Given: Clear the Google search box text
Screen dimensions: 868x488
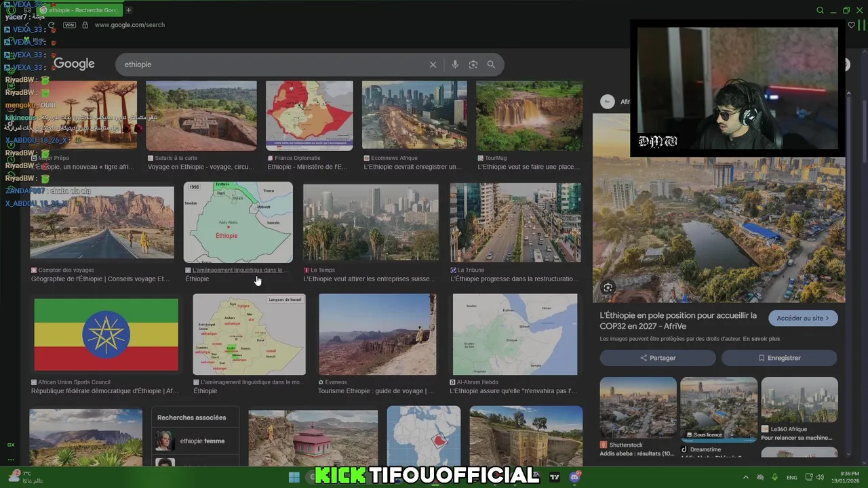Looking at the screenshot, I should click(433, 64).
